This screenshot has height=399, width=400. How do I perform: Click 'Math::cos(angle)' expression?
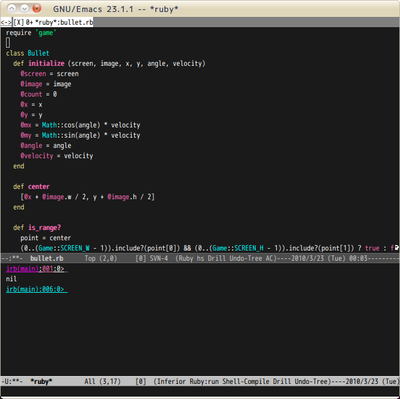pos(71,125)
